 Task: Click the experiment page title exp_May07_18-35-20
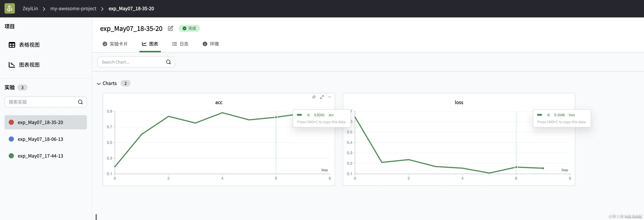(131, 29)
